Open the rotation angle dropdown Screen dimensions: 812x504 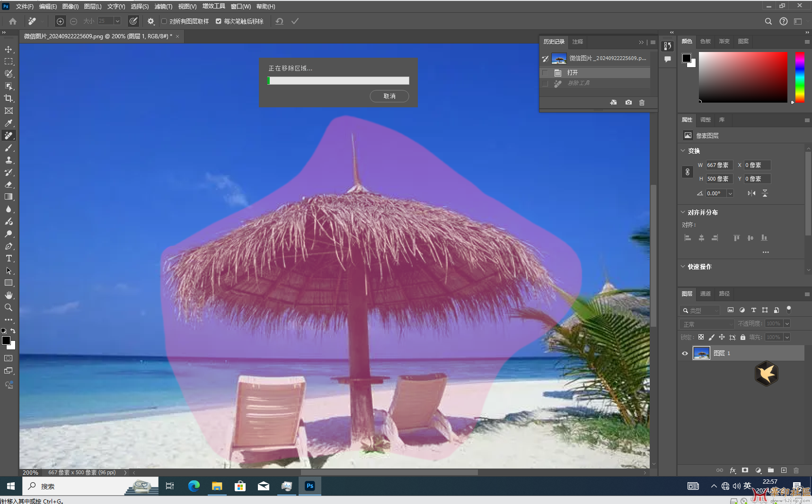tap(730, 193)
